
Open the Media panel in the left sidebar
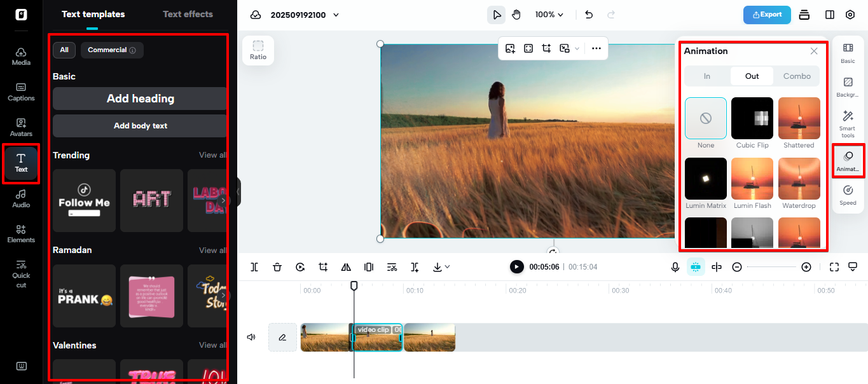pyautogui.click(x=21, y=56)
